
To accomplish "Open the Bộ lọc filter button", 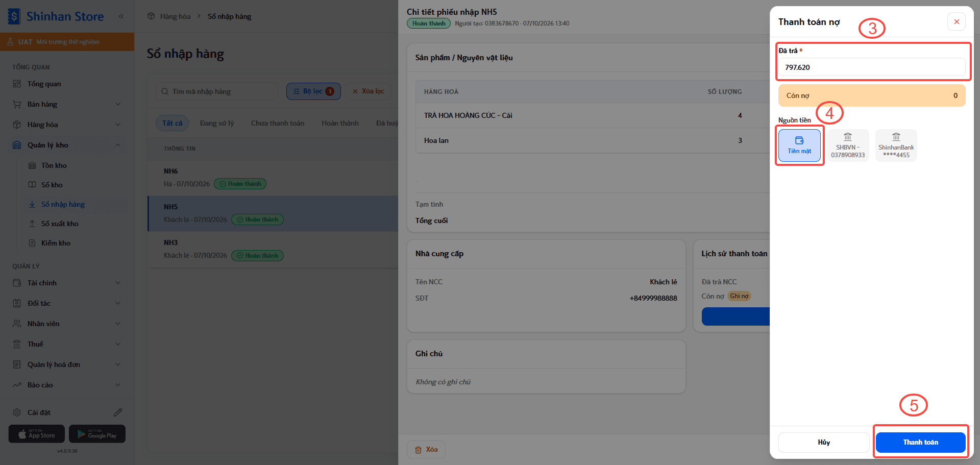I will coord(313,91).
